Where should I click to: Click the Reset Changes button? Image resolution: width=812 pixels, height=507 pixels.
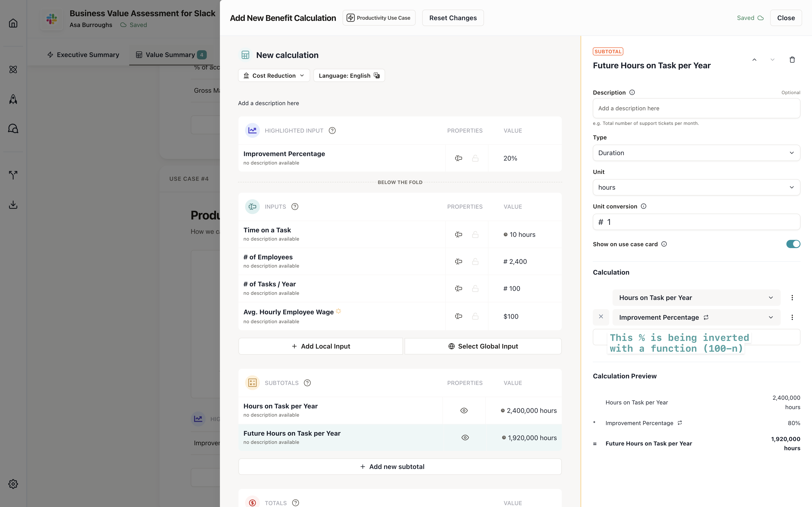[x=453, y=18]
